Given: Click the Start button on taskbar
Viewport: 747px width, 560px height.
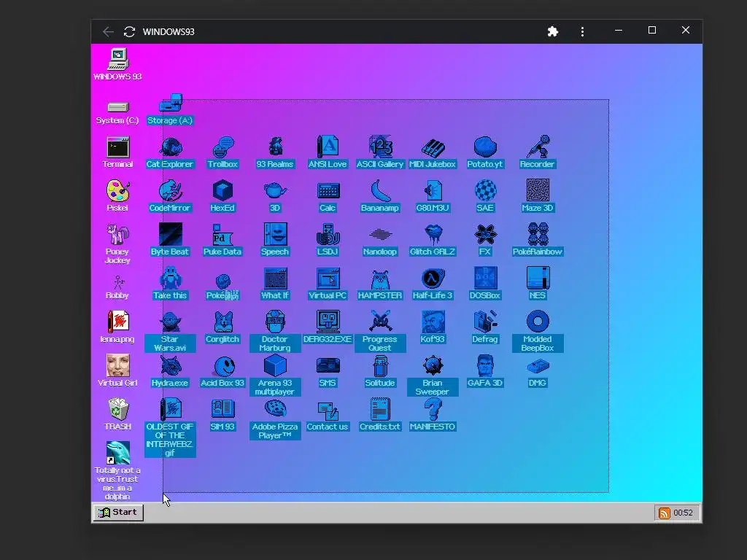Looking at the screenshot, I should [118, 513].
